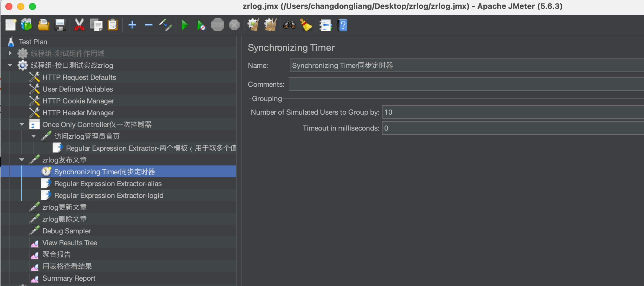Click the Synchronizing Timer clock icon in tree
The image size is (644, 286).
pos(46,171)
